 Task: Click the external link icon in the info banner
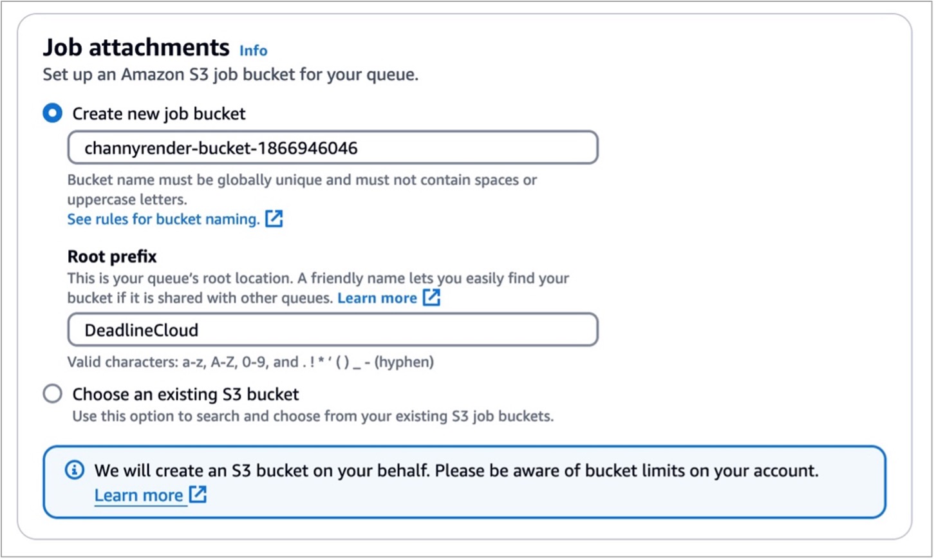click(x=198, y=494)
